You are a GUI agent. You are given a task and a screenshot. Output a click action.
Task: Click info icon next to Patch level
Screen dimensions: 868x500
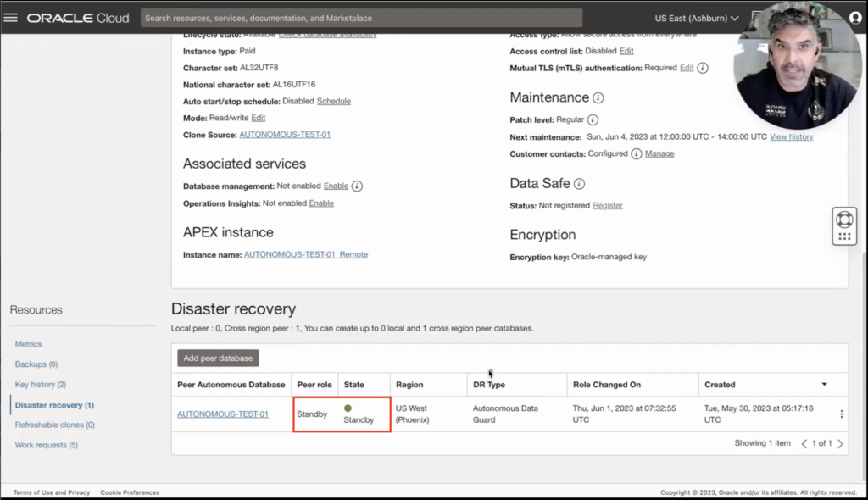point(593,120)
